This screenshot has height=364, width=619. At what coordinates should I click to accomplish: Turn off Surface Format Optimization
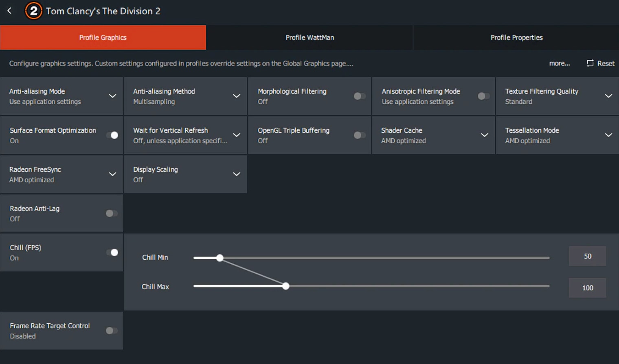pyautogui.click(x=112, y=135)
